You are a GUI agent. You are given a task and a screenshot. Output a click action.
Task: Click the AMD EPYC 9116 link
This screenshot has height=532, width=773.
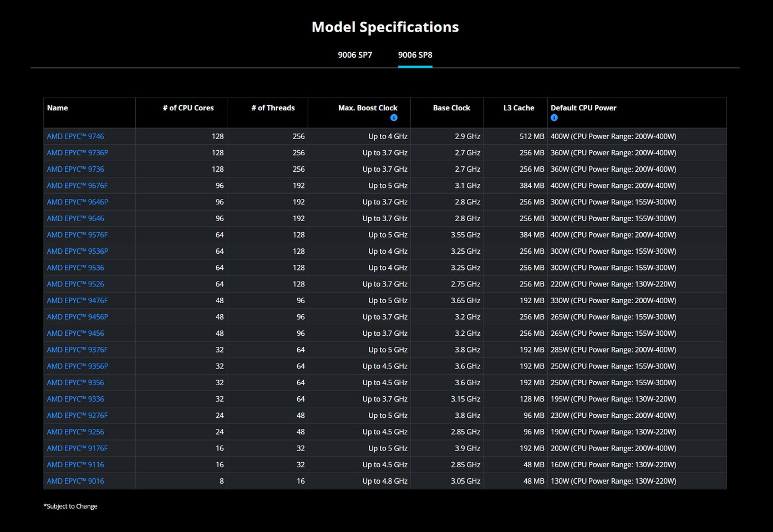tap(75, 464)
